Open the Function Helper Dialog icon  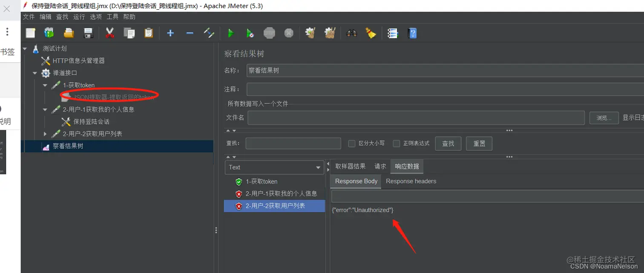393,33
